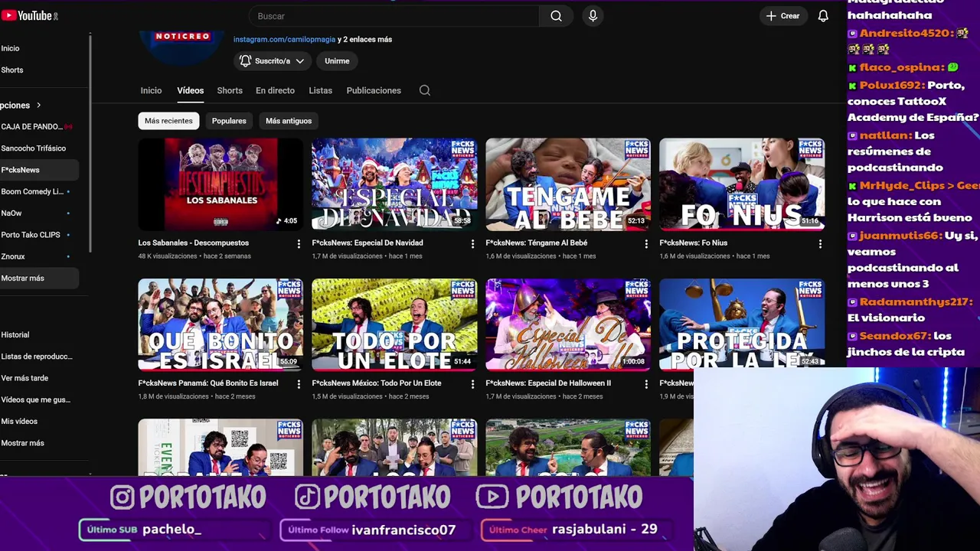The width and height of the screenshot is (980, 551).
Task: Click title 'F*cksNews: Fo Nius'
Action: coord(693,243)
